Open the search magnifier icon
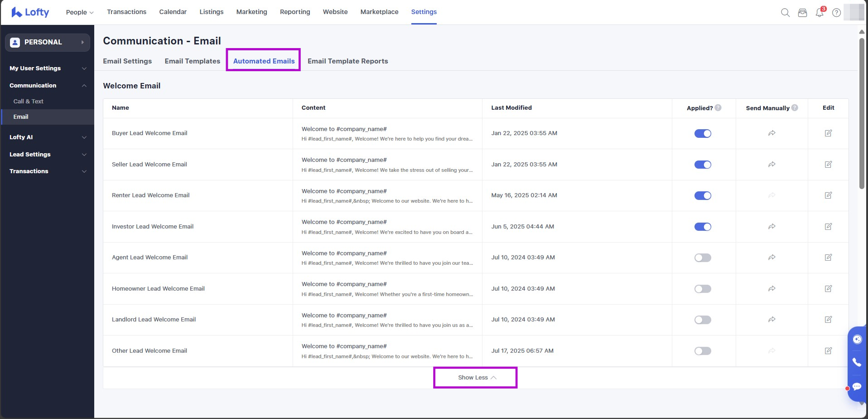The height and width of the screenshot is (419, 868). tap(785, 13)
